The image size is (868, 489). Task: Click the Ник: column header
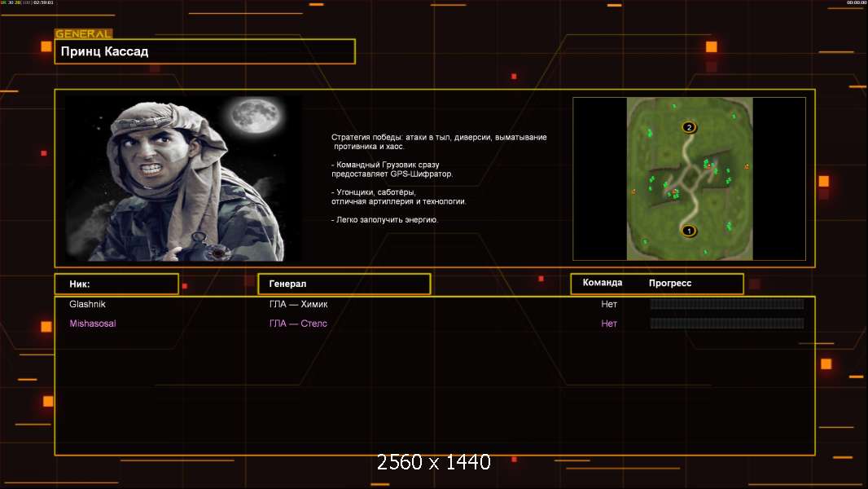tap(116, 284)
